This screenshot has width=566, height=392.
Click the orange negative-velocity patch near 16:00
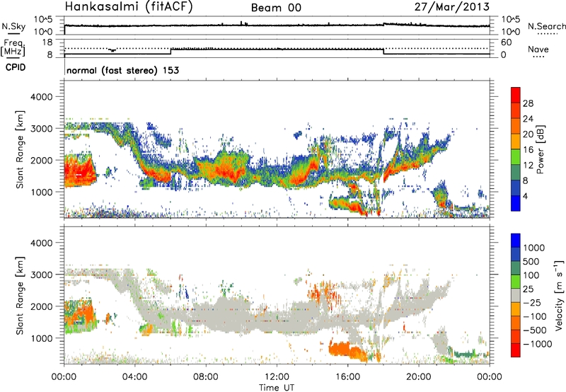coord(347,351)
